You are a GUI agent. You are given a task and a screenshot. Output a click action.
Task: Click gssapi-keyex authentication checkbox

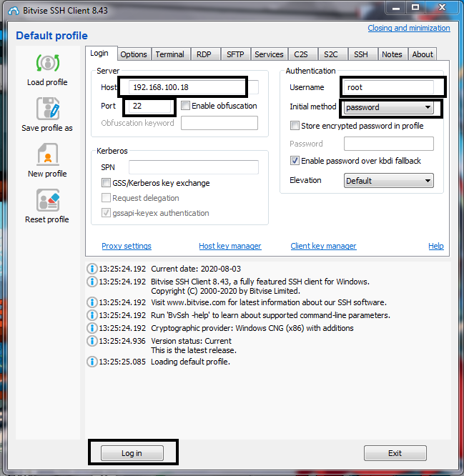click(106, 213)
